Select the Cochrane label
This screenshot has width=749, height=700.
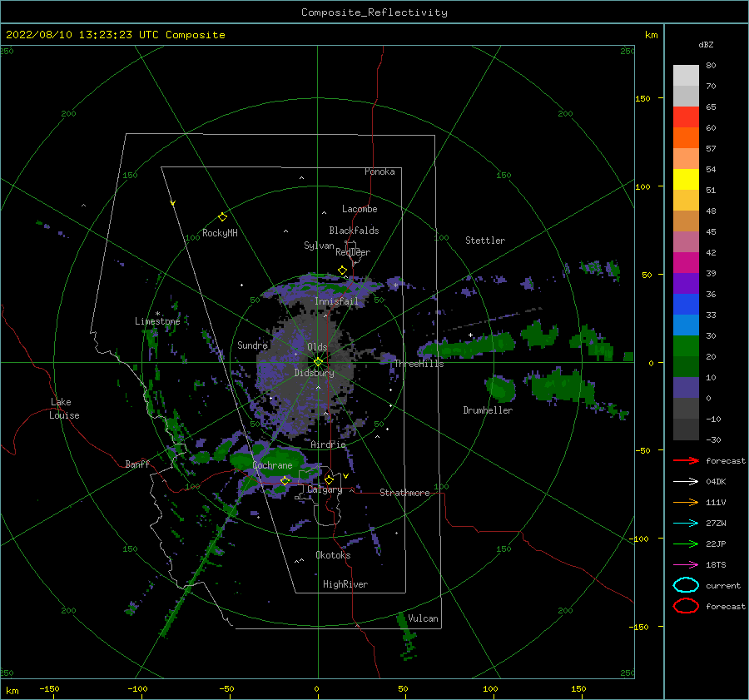click(x=272, y=465)
